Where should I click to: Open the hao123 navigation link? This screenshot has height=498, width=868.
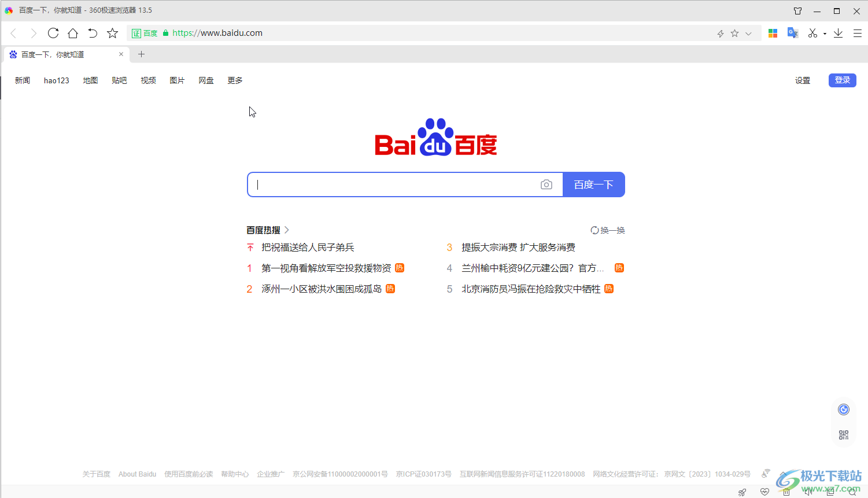pyautogui.click(x=57, y=80)
